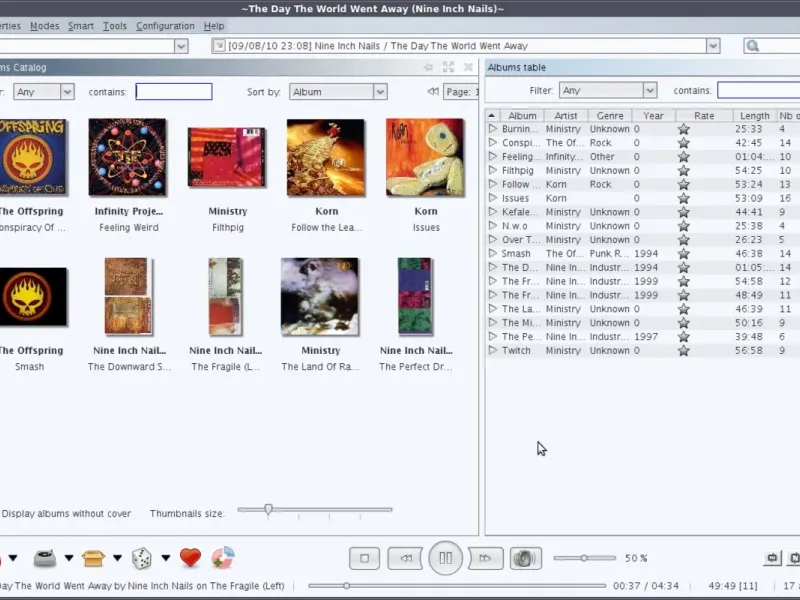Image resolution: width=800 pixels, height=600 pixels.
Task: Stop playback with the stop button
Action: [x=365, y=558]
